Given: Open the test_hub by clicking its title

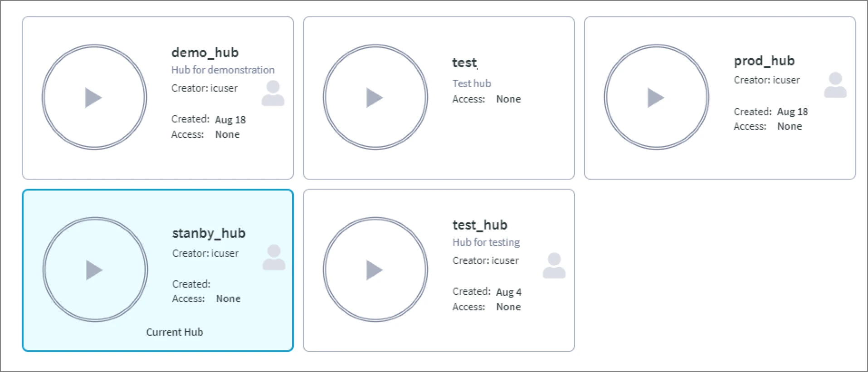Looking at the screenshot, I should (480, 225).
